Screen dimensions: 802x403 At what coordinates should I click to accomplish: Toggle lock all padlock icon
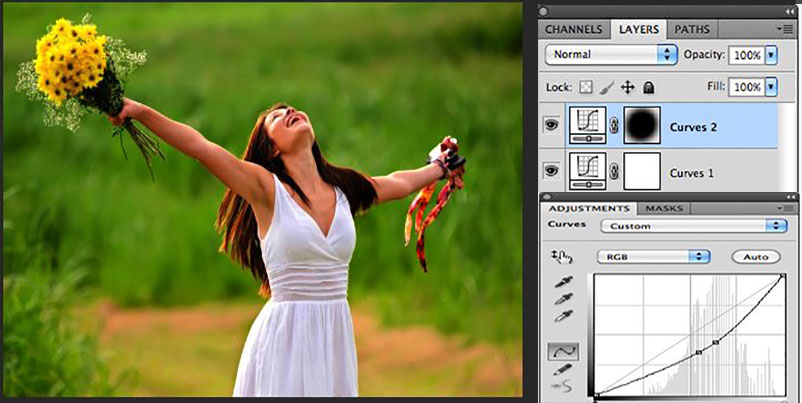coord(649,87)
